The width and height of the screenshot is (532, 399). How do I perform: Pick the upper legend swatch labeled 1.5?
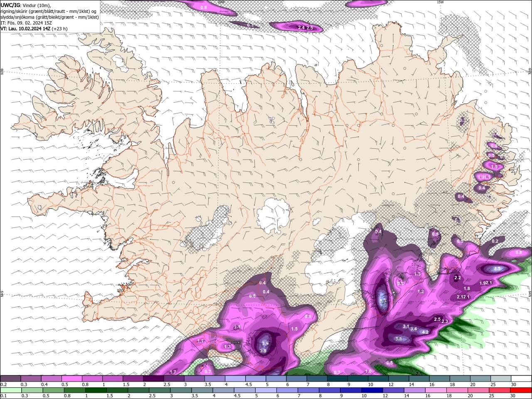133,379
